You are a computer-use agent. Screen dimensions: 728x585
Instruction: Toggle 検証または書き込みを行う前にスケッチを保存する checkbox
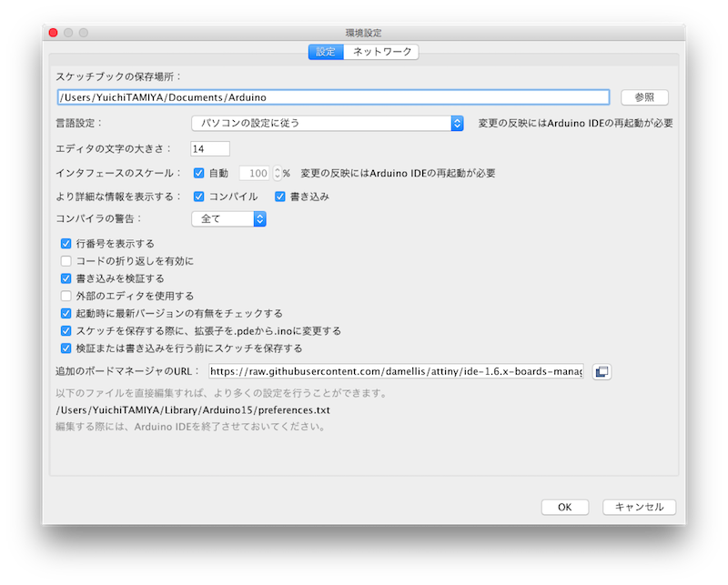pyautogui.click(x=66, y=348)
